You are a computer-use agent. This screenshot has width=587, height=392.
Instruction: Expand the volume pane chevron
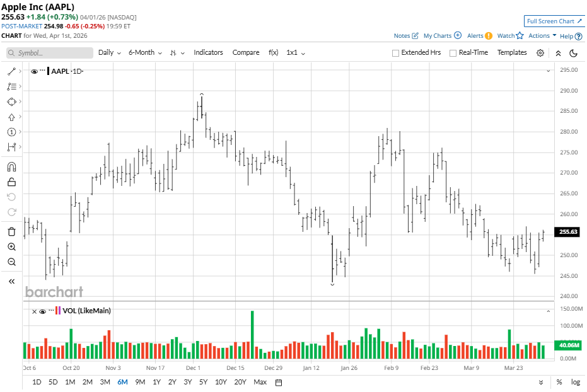(548, 311)
